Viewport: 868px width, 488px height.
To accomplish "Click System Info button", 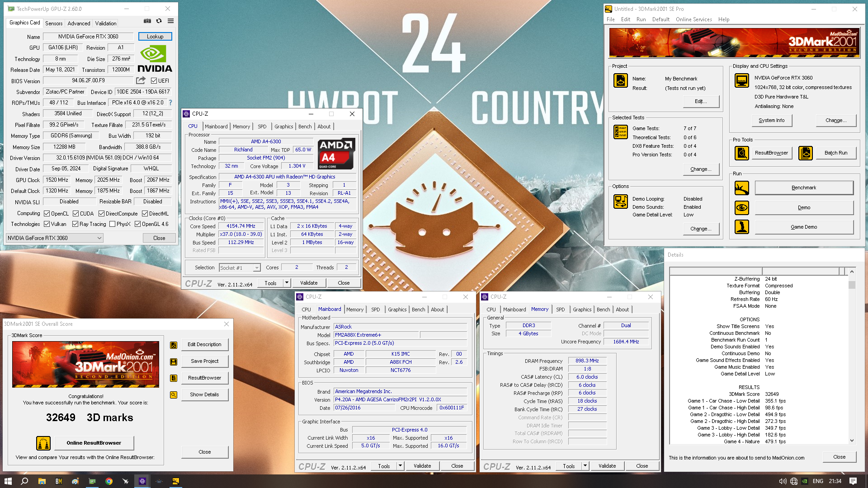I will 771,120.
